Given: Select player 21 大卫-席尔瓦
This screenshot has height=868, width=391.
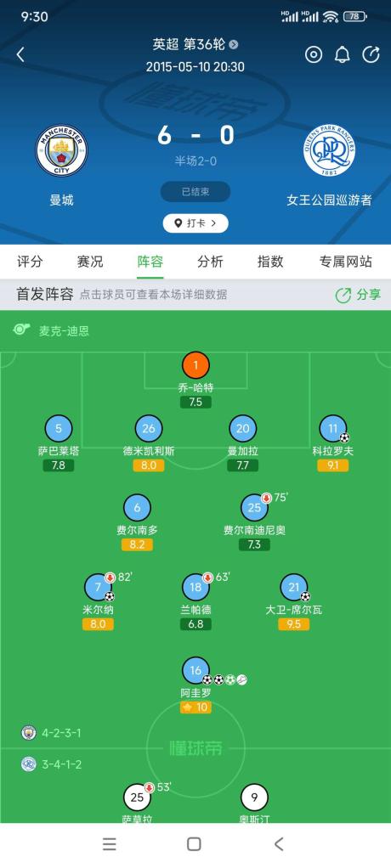Looking at the screenshot, I should pos(294,587).
